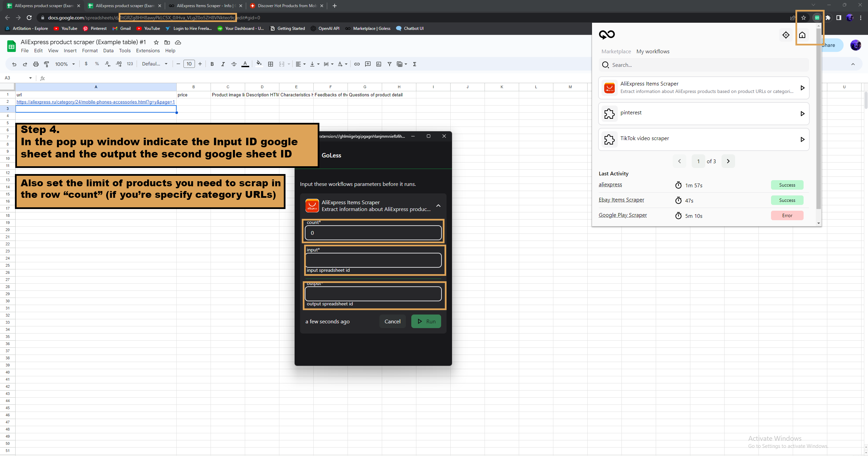Viewport: 868px width, 456px height.
Task: Click the GoLess search field
Action: [704, 65]
